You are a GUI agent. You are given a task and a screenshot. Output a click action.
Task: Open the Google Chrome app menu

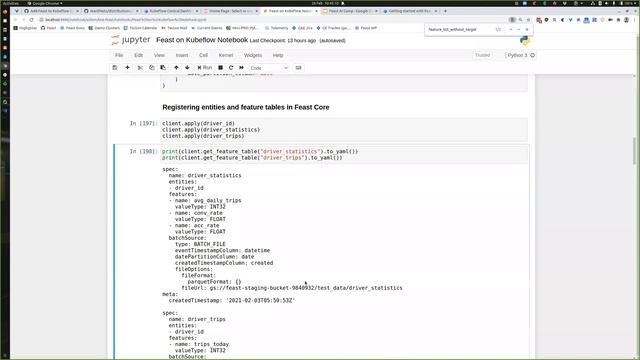coord(45,3)
